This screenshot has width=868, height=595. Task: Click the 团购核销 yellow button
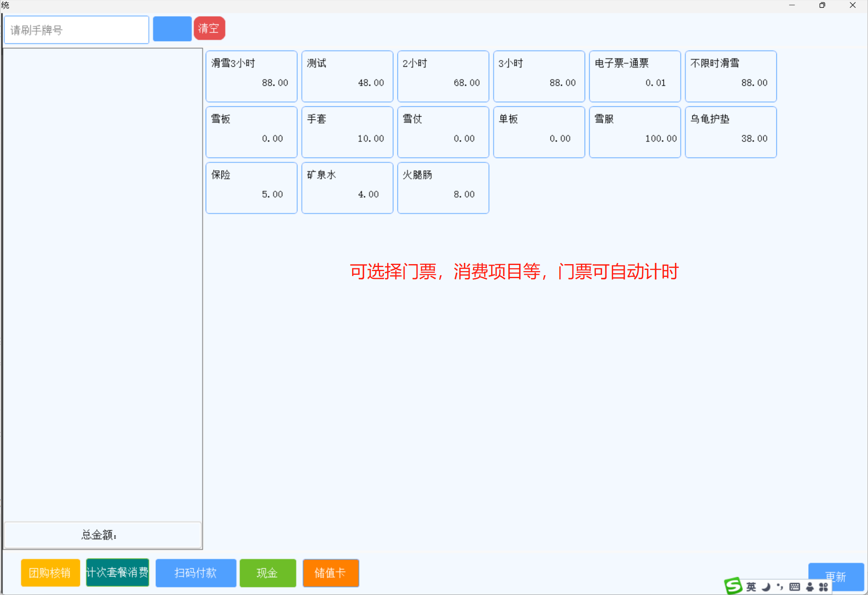coord(50,572)
